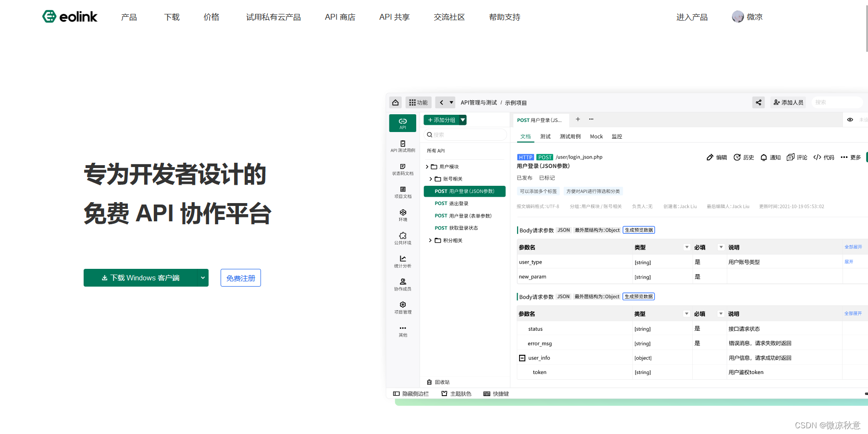Screen dimensions: 868x434
Task: Click 添加人员 button
Action: pos(788,102)
